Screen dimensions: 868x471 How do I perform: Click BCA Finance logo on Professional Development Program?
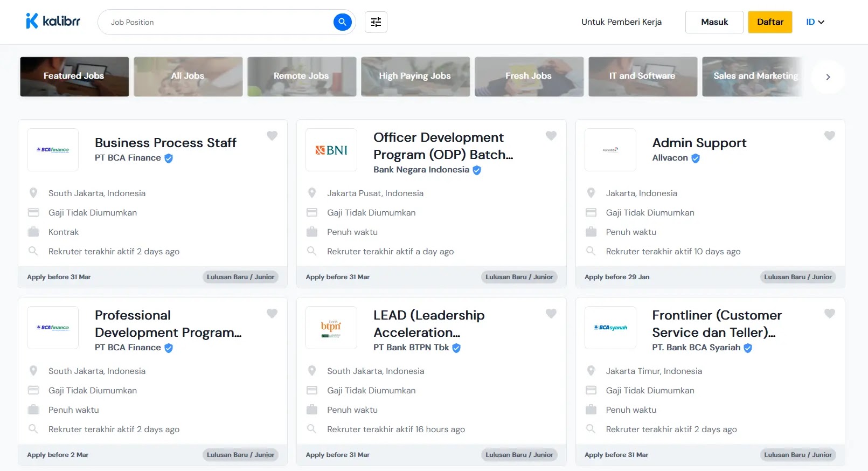click(53, 328)
